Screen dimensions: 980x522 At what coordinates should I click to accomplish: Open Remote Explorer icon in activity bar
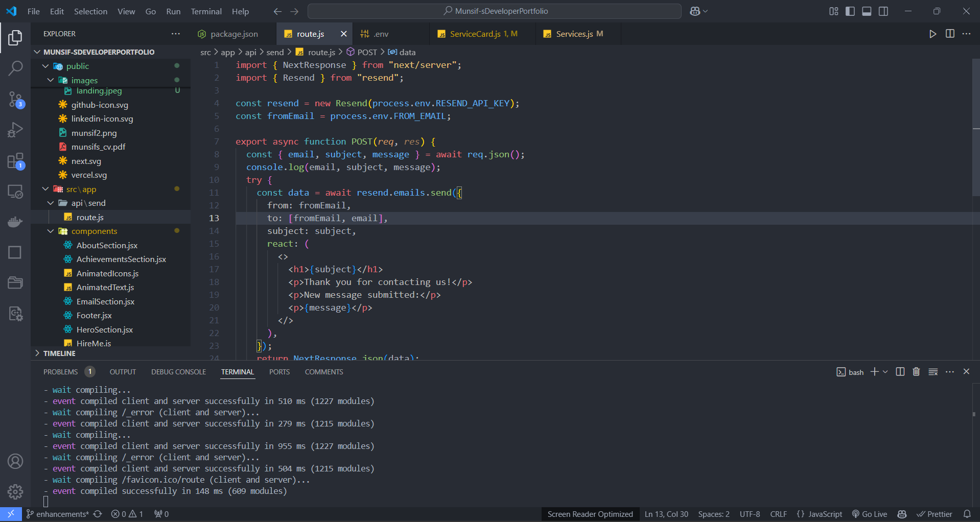coord(15,192)
